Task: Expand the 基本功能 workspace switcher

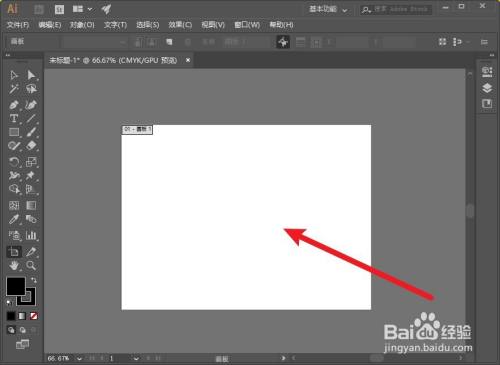Action: (328, 9)
